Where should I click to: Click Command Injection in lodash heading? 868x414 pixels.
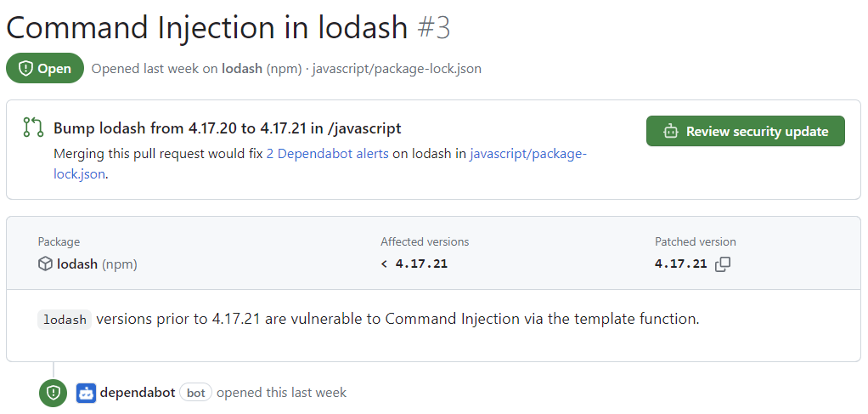pos(206,28)
